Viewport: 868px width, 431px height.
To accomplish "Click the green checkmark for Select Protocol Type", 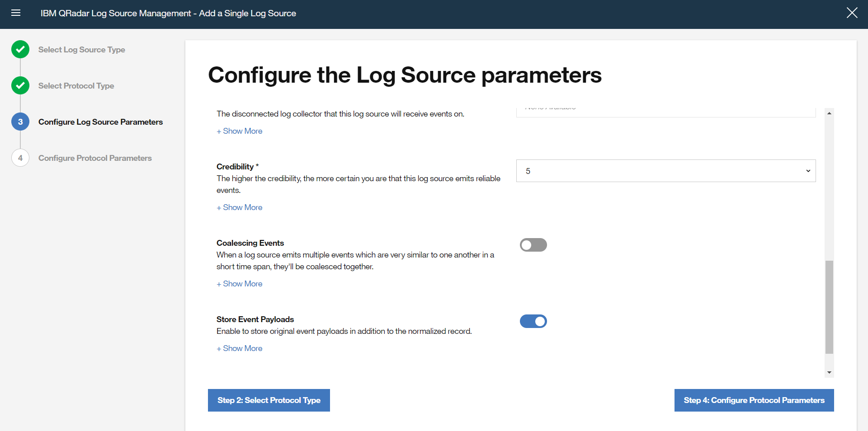I will tap(20, 86).
